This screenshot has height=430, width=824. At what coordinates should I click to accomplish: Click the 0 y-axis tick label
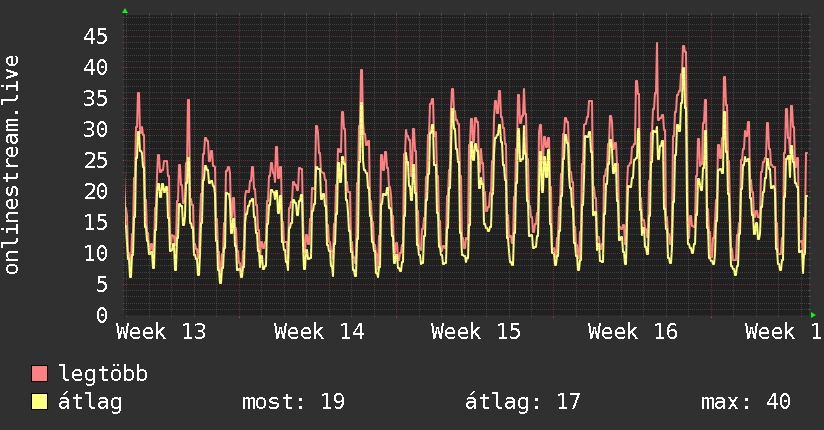[x=102, y=315]
